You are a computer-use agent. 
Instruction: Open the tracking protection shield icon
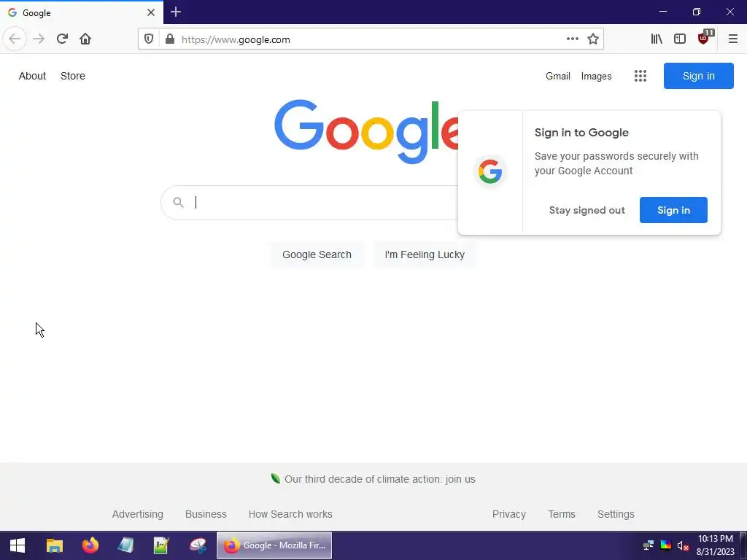(149, 39)
